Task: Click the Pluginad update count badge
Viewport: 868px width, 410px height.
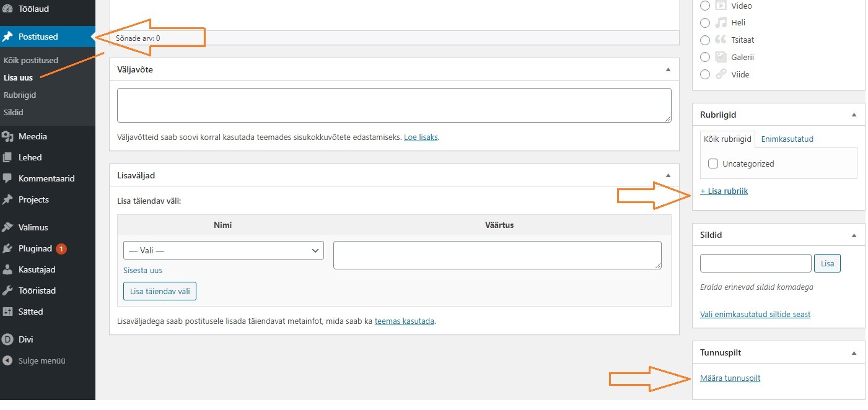Action: 61,249
